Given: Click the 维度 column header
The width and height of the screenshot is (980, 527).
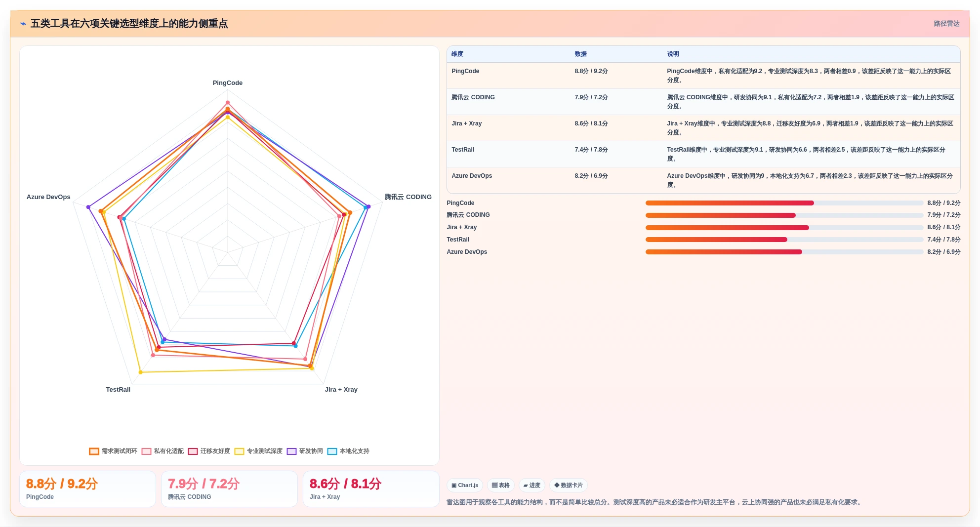Looking at the screenshot, I should coord(457,54).
